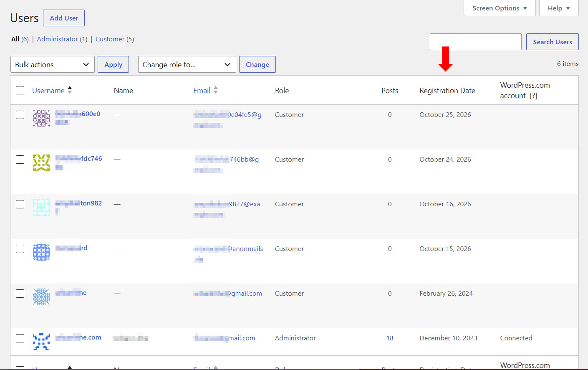Filter users by Customer role
Image resolution: width=588 pixels, height=370 pixels.
(x=110, y=39)
